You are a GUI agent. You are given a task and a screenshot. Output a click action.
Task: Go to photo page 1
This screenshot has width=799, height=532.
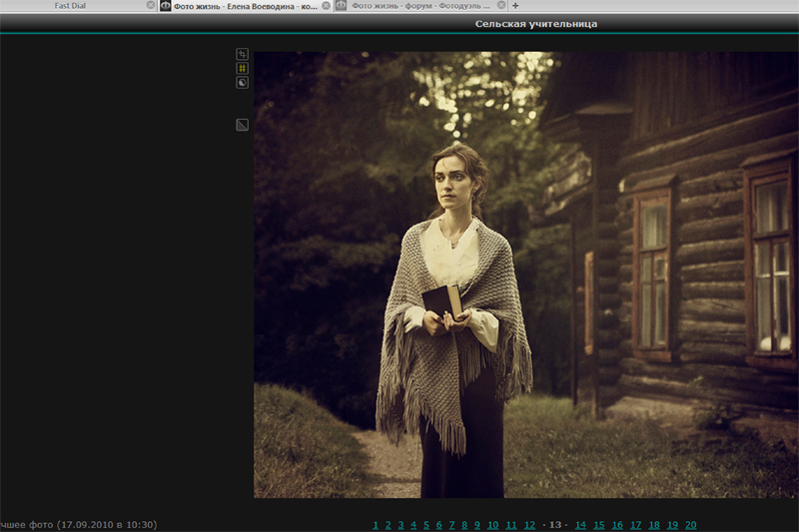click(376, 525)
